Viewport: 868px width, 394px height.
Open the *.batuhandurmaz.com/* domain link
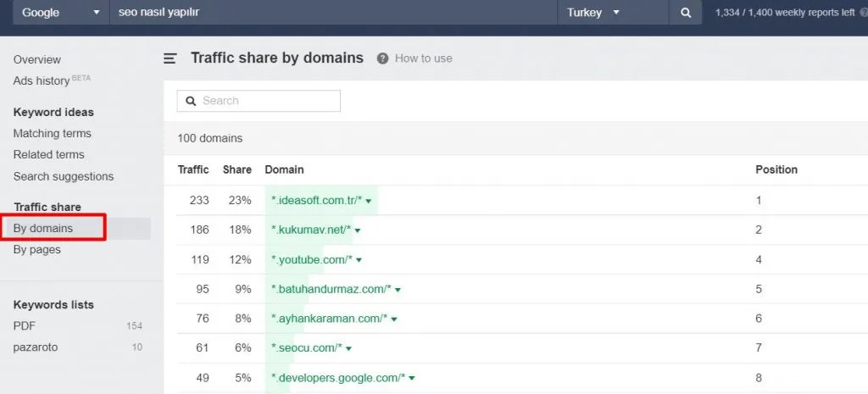pos(331,289)
